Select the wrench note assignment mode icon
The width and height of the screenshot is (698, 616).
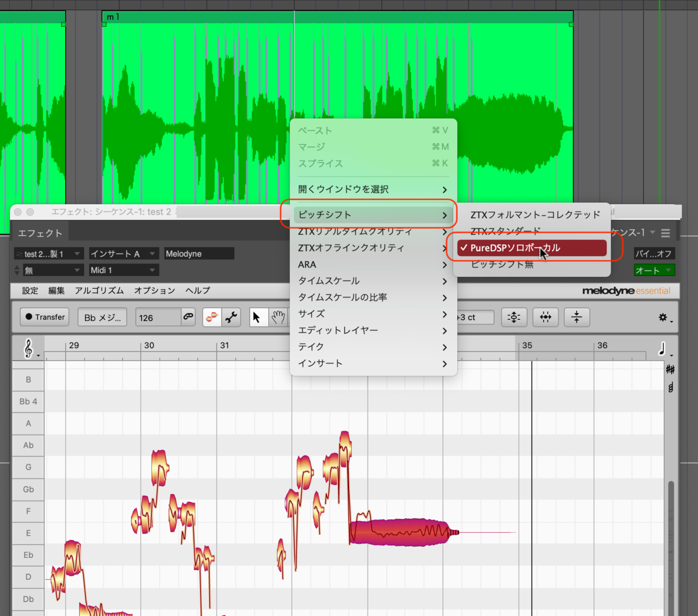[232, 317]
